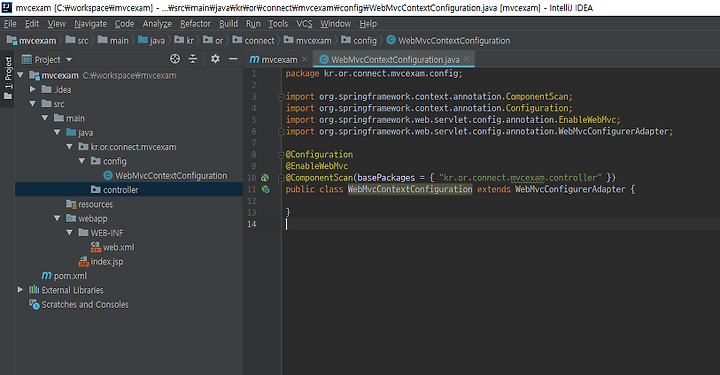Open the Code menu
Screen dimensions: 720x375
(x=124, y=24)
